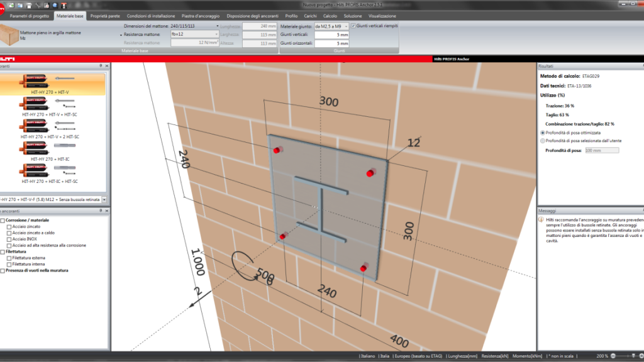The image size is (644, 362).
Task: Expand the arrow beside Resistenza mattone label
Action: coord(121,35)
